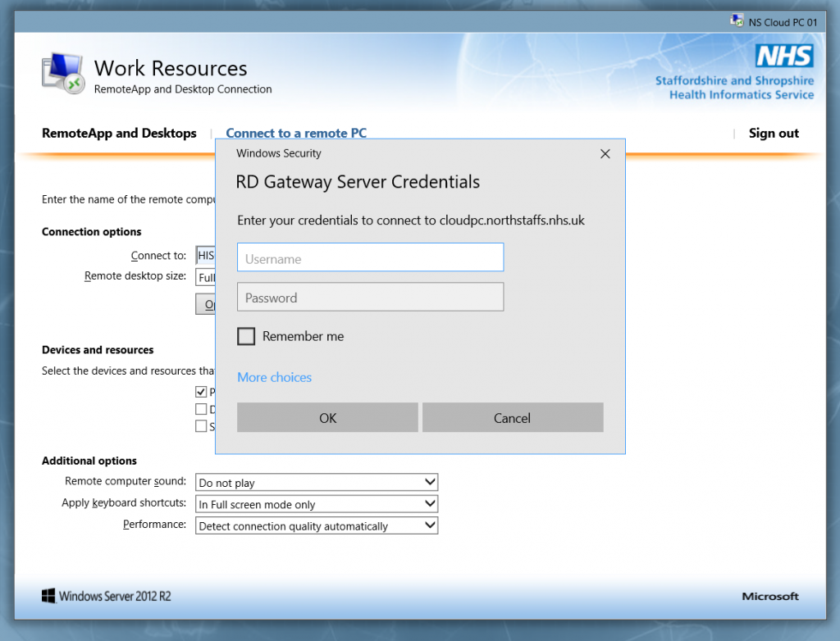Image resolution: width=840 pixels, height=641 pixels.
Task: Tick the middle checkbox under Devices and resources
Action: (201, 409)
